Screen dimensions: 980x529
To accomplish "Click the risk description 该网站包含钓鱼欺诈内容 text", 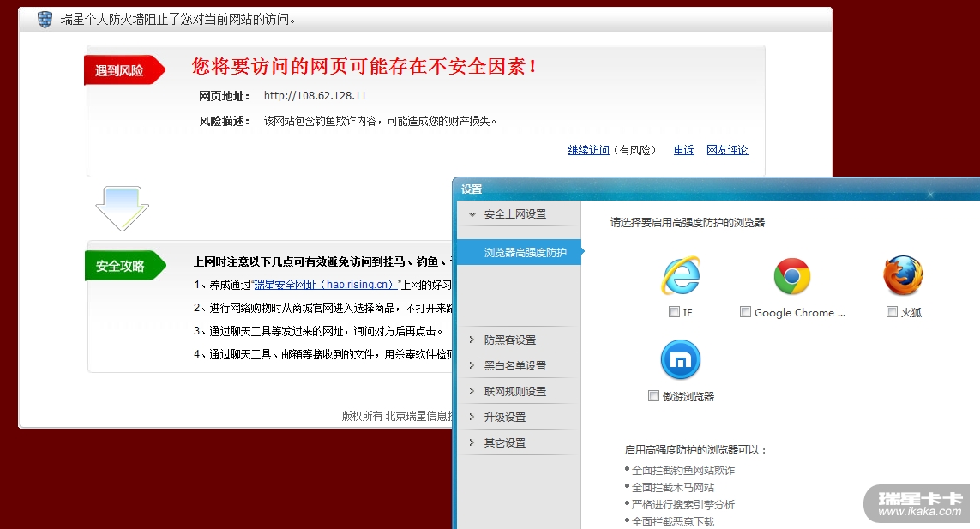I will [380, 121].
